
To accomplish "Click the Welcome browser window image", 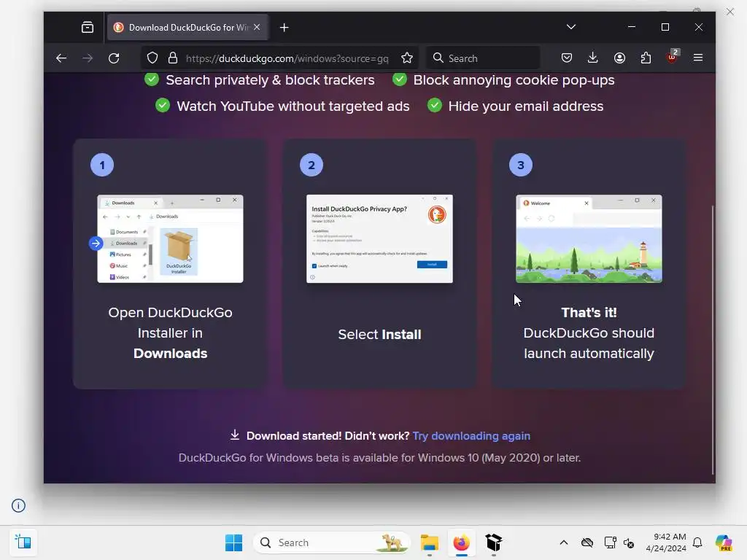I will [x=589, y=238].
